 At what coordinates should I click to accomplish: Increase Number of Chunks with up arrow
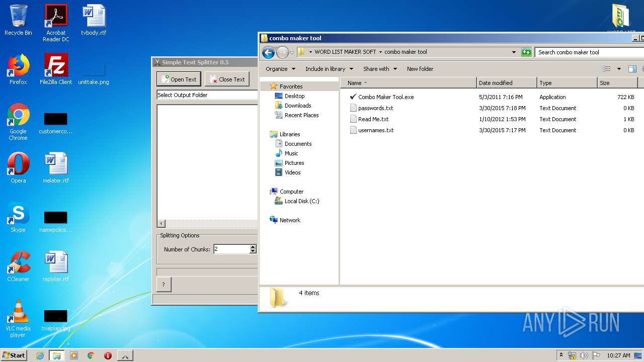[253, 247]
